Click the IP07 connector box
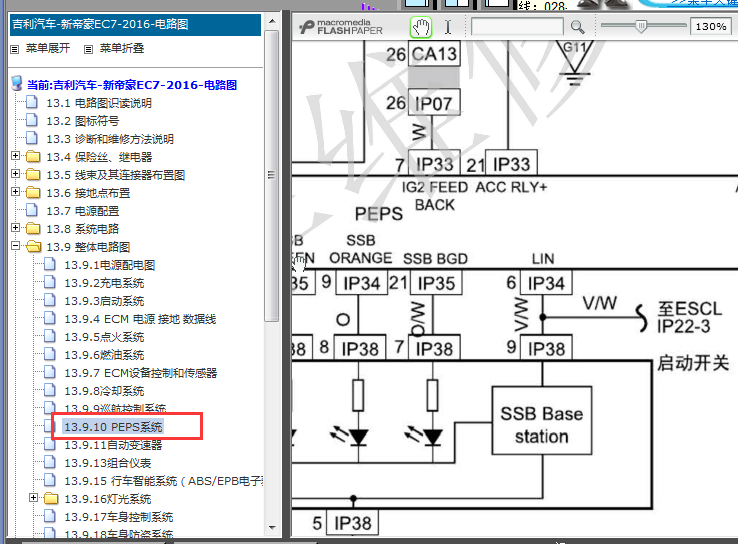 point(434,103)
